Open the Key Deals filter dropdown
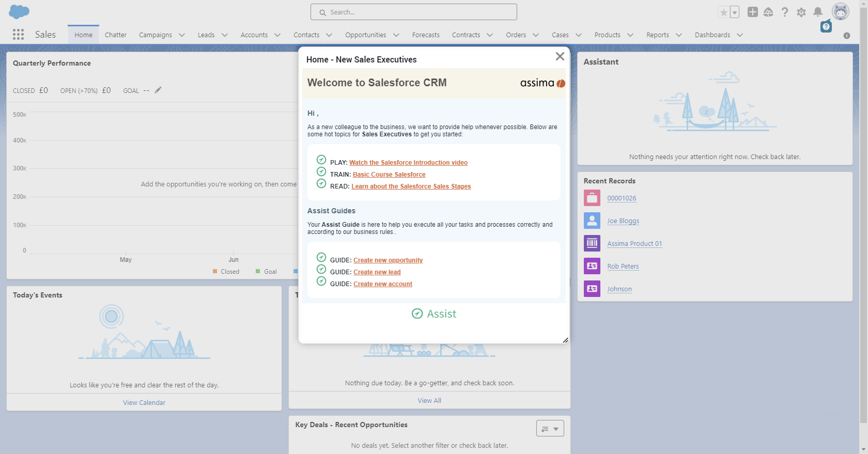This screenshot has width=868, height=454. 550,429
